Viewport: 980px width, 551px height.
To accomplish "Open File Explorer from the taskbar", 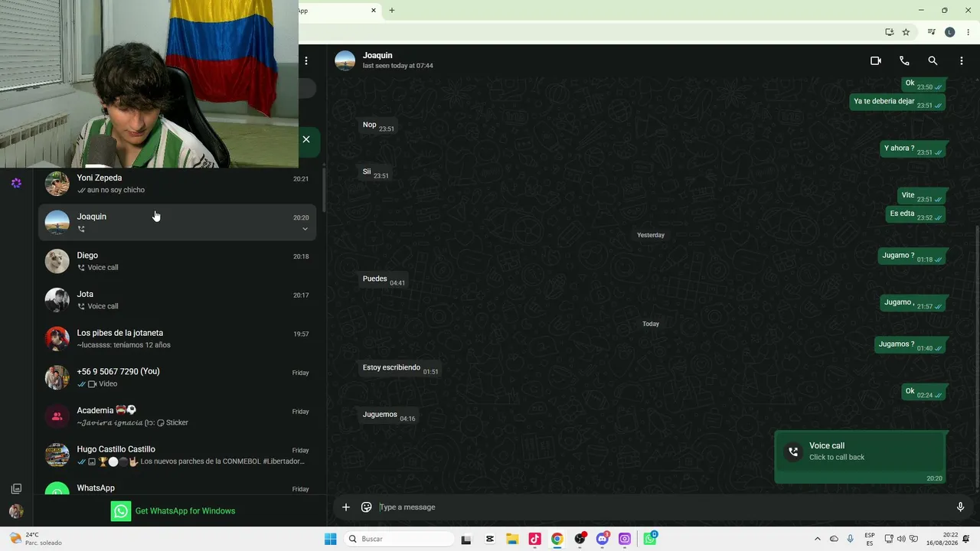I will pos(512,539).
